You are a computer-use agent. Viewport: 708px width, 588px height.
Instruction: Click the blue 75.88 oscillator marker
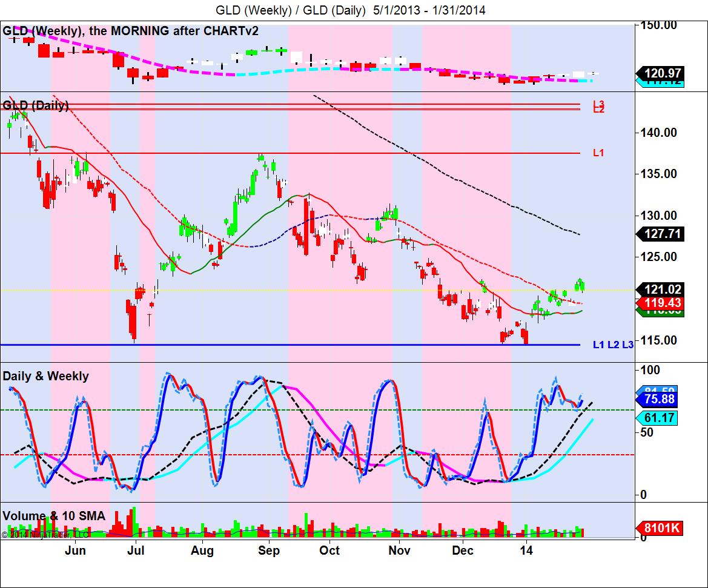[657, 399]
